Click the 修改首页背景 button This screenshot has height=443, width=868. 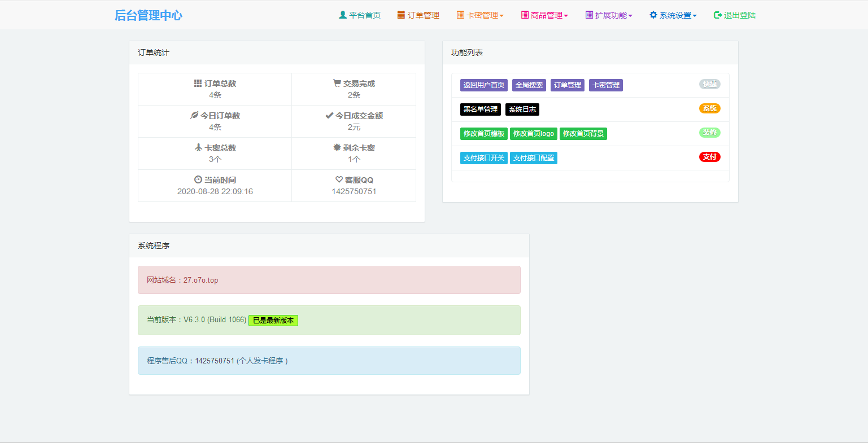(x=583, y=134)
